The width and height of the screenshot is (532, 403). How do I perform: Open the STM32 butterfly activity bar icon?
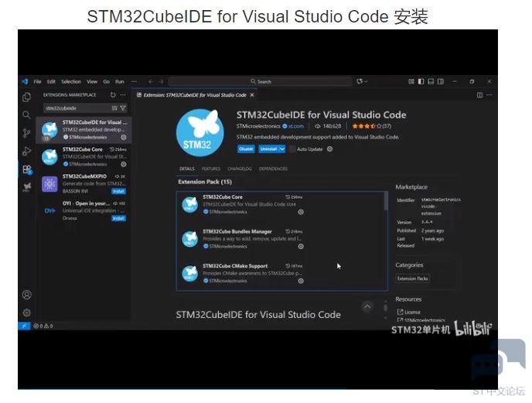coord(26,187)
